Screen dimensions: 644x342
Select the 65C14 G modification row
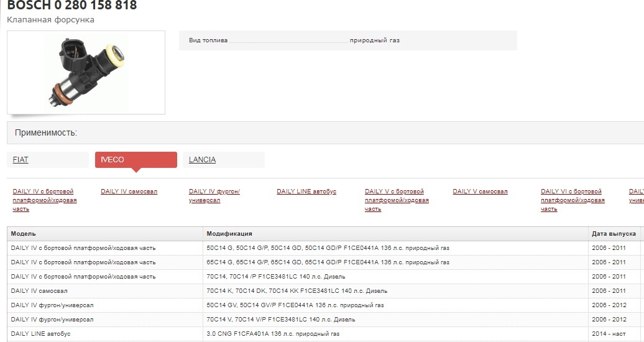click(324, 262)
